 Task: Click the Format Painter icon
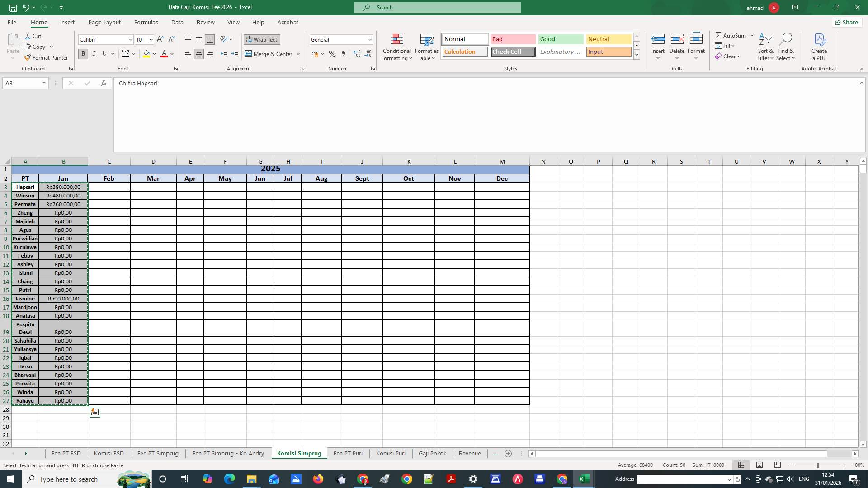(x=28, y=57)
